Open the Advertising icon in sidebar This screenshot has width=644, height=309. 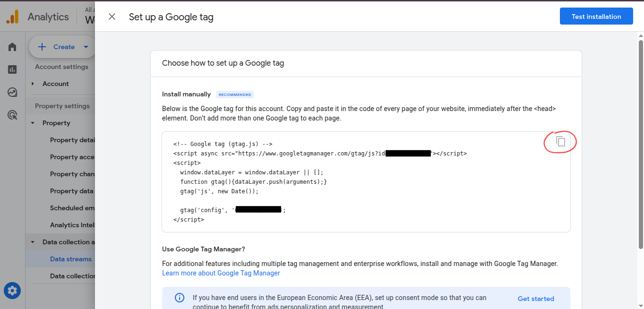pos(12,115)
